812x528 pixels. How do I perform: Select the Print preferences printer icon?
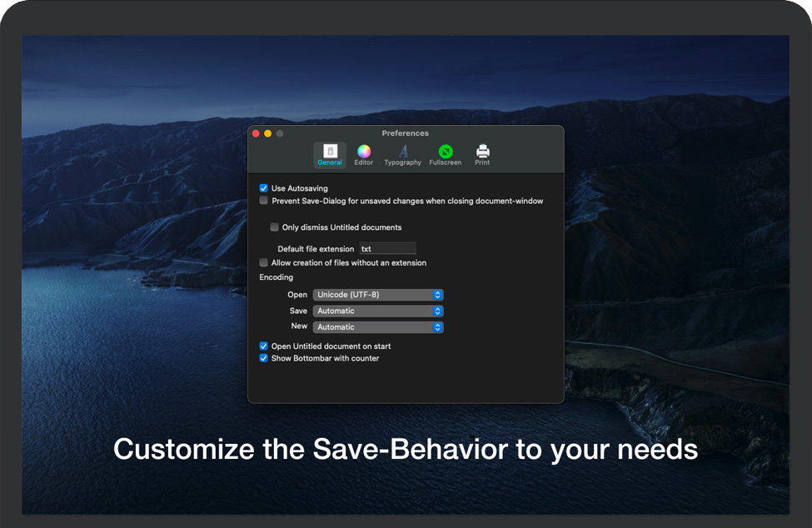pyautogui.click(x=482, y=152)
